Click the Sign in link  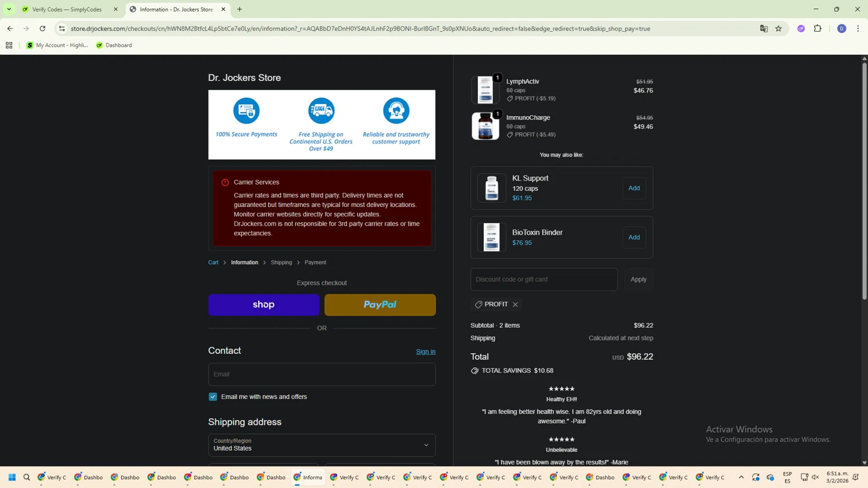tap(426, 352)
